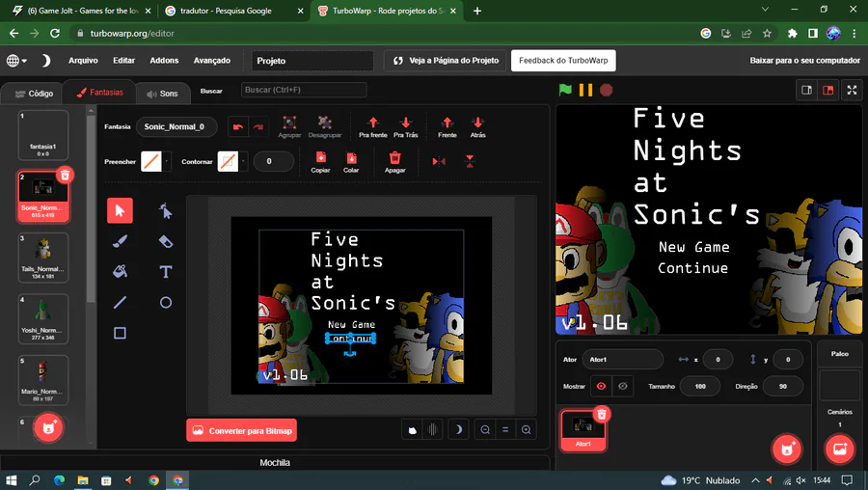Select the Reshape tool

[166, 210]
